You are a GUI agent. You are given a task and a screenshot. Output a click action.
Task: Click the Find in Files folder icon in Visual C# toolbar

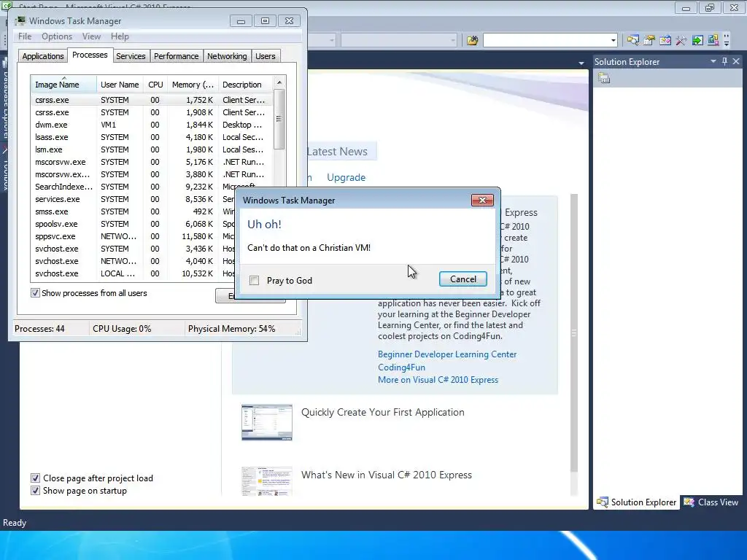pos(472,41)
